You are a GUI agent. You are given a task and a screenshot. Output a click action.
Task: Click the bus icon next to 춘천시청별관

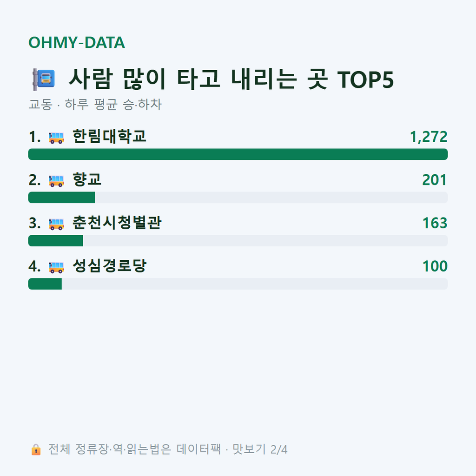click(56, 224)
